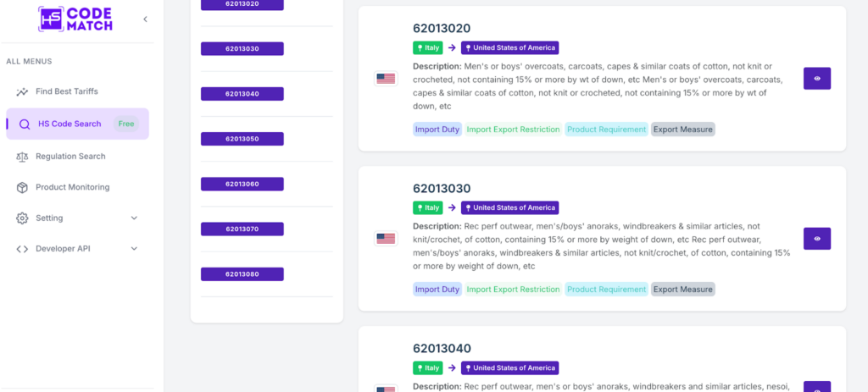
Task: Click the Italy origin badge for 62013030
Action: 427,208
